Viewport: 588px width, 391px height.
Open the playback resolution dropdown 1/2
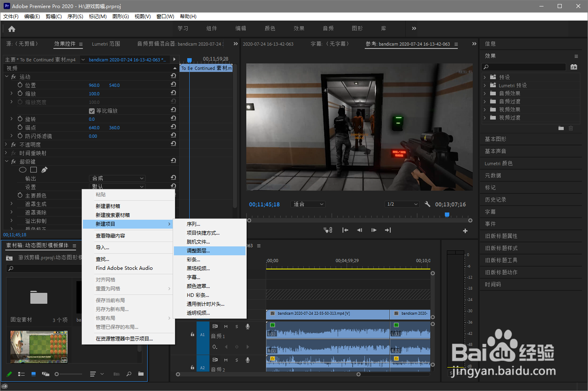[402, 204]
